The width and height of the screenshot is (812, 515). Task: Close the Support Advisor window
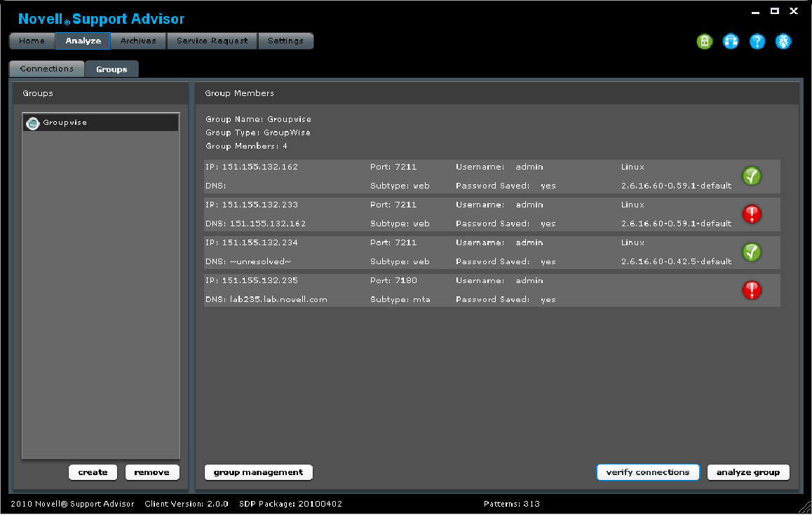coord(793,11)
